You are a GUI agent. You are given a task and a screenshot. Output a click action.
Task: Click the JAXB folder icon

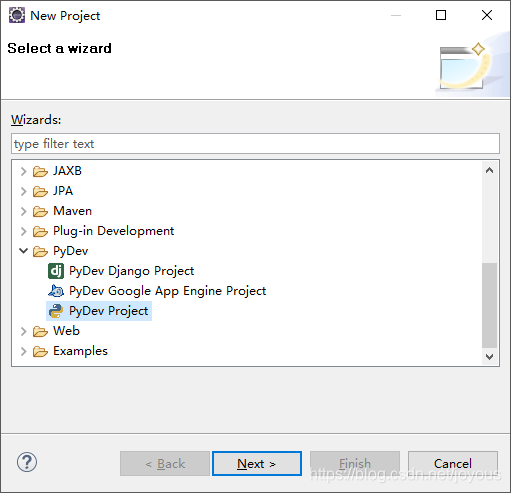point(40,171)
